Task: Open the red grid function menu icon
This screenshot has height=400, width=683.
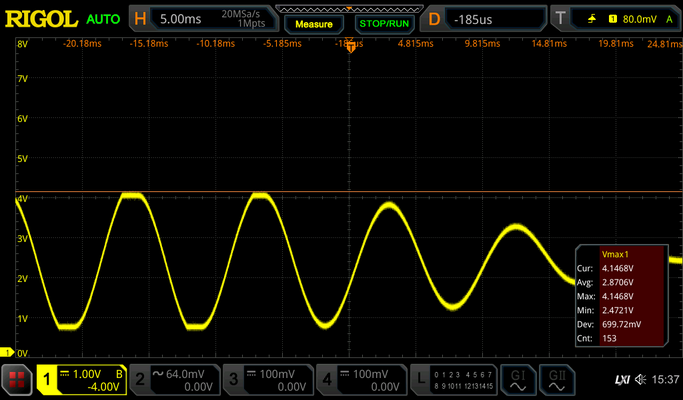Action: pyautogui.click(x=17, y=380)
